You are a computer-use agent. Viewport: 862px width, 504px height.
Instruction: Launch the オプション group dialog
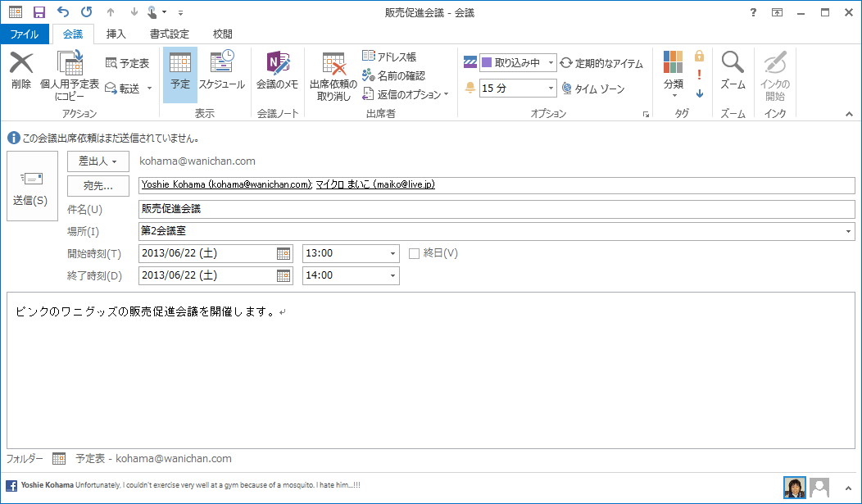click(x=646, y=114)
